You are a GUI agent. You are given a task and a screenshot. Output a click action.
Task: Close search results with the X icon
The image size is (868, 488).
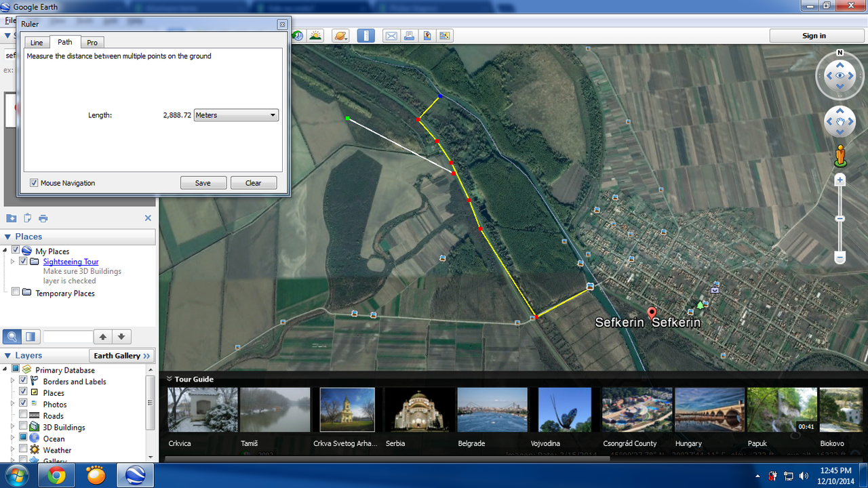tap(148, 218)
